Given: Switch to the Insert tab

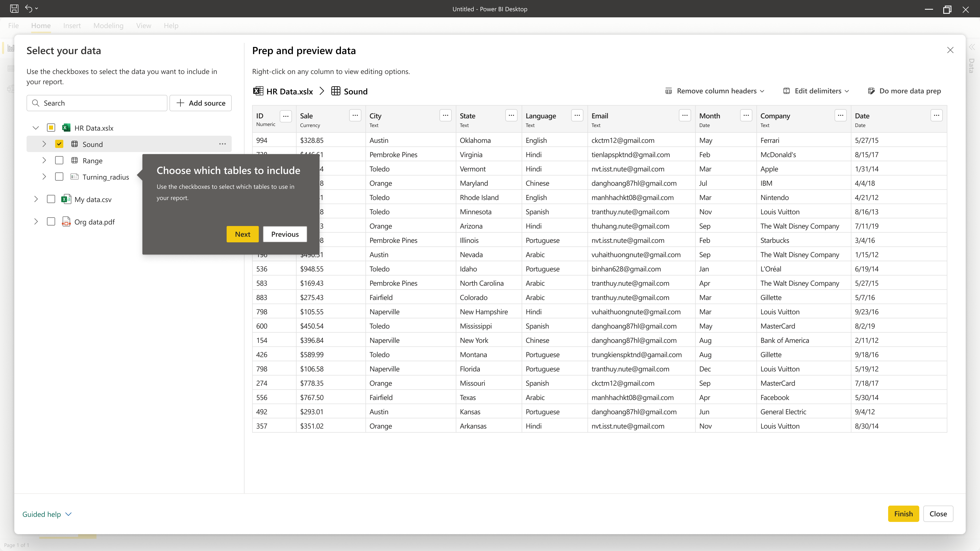Looking at the screenshot, I should pos(72,26).
